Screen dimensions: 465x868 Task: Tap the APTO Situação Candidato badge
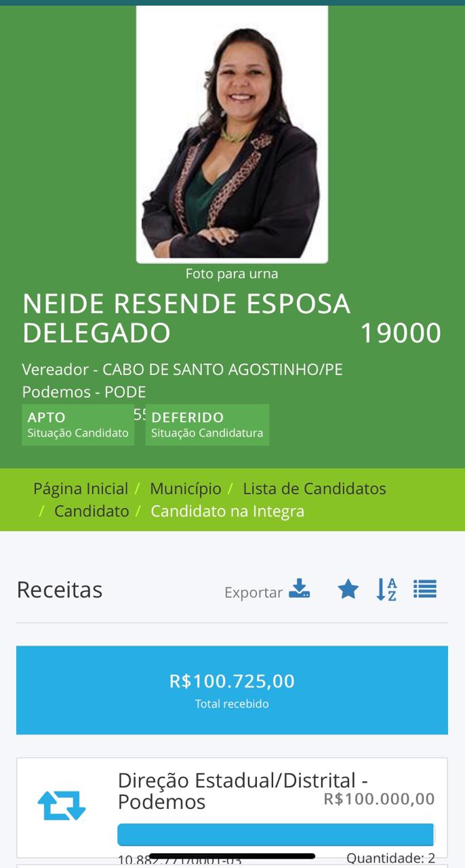(77, 425)
